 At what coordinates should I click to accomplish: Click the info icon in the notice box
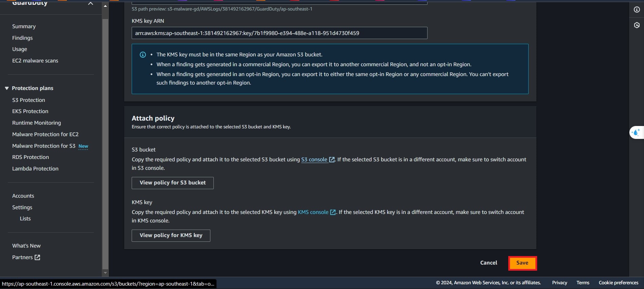point(143,55)
